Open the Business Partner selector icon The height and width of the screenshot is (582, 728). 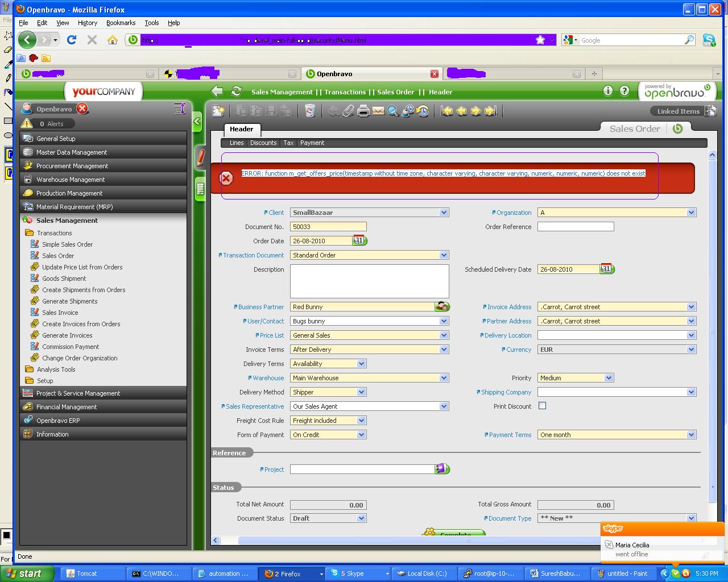(442, 306)
